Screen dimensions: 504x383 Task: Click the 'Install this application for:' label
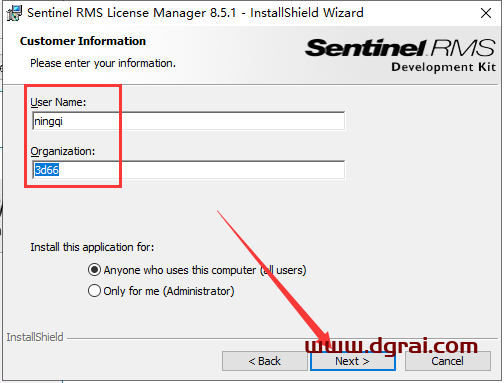click(92, 247)
